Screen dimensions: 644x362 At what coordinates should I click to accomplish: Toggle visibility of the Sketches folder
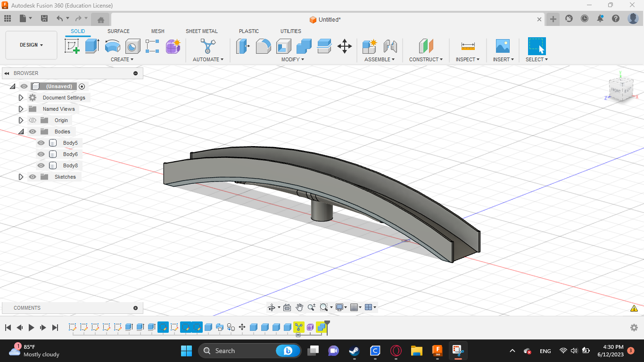(33, 177)
